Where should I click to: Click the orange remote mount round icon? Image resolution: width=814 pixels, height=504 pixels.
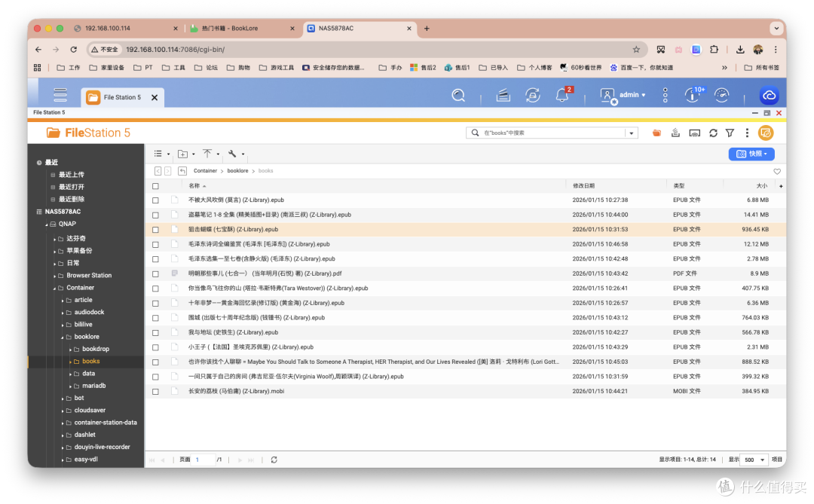pos(766,133)
